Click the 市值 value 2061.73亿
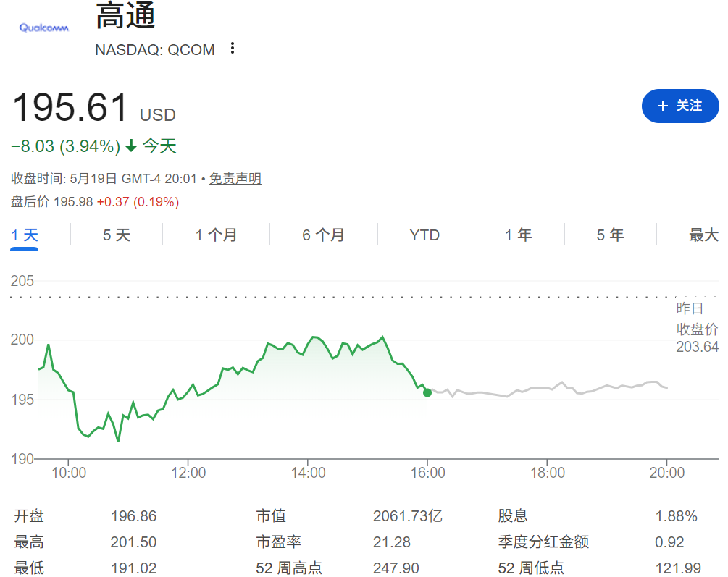The height and width of the screenshot is (577, 728). [x=408, y=516]
